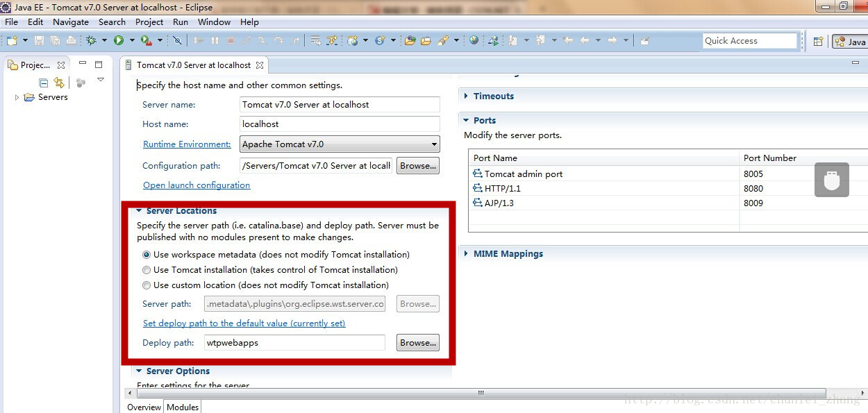868x413 pixels.
Task: Click the Run Last Tool icon
Action: coord(147,40)
